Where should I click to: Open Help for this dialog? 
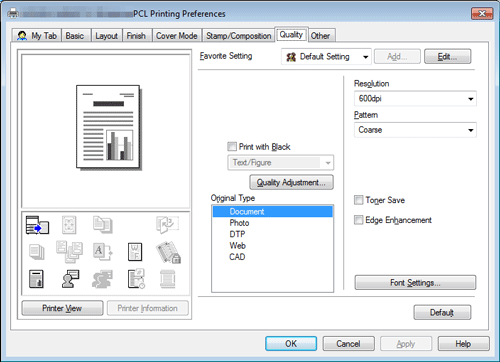[x=463, y=344]
